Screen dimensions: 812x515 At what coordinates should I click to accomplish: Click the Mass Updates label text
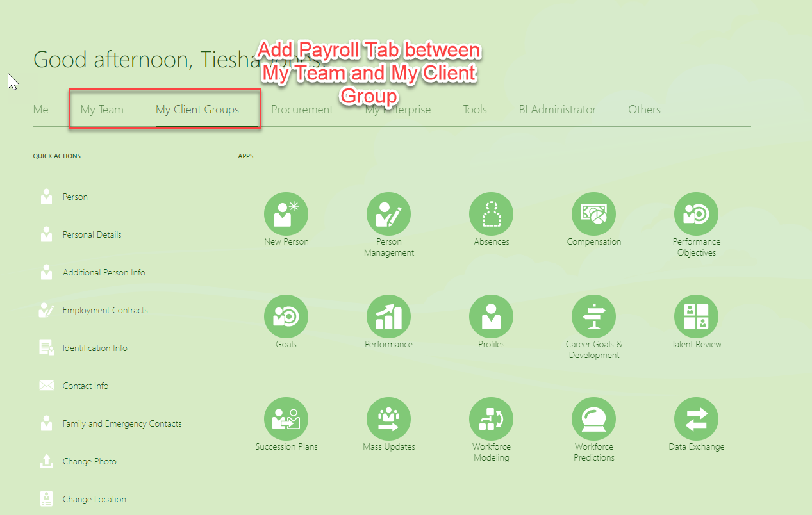388,447
